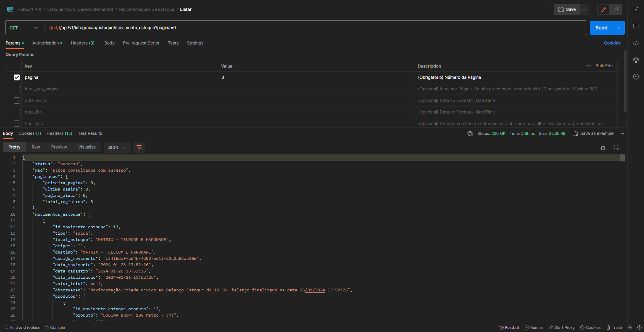Click the Movimentações de Estoque breadcrumb

(x=147, y=9)
